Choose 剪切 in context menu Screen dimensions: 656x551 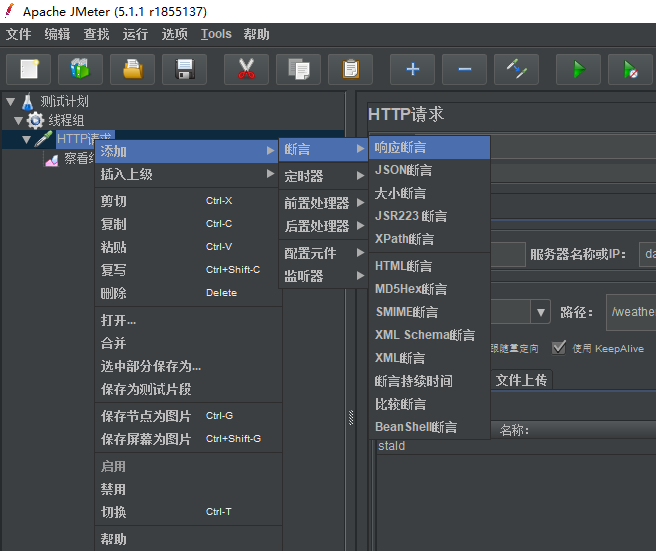[188, 201]
